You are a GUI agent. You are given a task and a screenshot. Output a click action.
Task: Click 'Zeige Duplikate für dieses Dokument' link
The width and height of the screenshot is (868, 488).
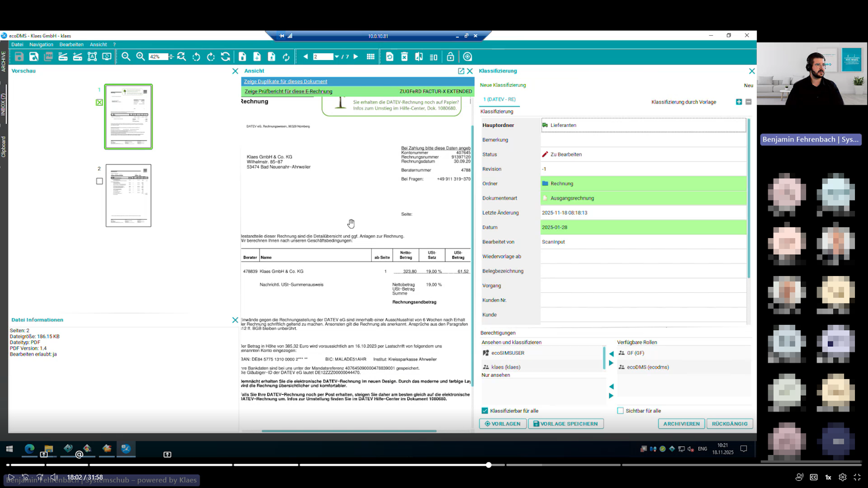point(285,81)
